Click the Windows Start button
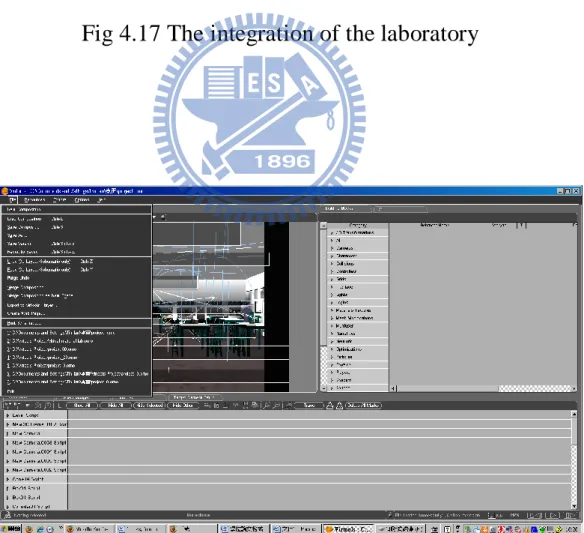Image resolution: width=584 pixels, height=533 pixels. point(10,529)
